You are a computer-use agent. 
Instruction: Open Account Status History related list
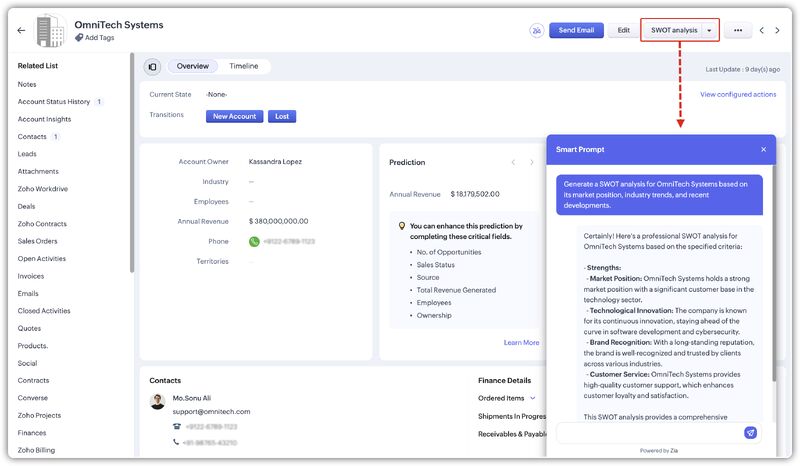pyautogui.click(x=54, y=102)
